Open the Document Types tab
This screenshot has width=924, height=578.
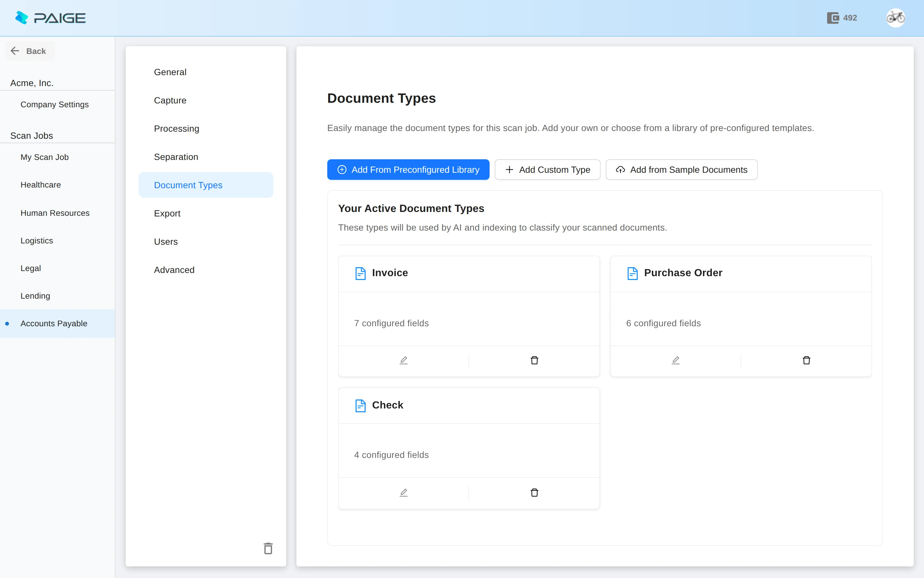(206, 185)
